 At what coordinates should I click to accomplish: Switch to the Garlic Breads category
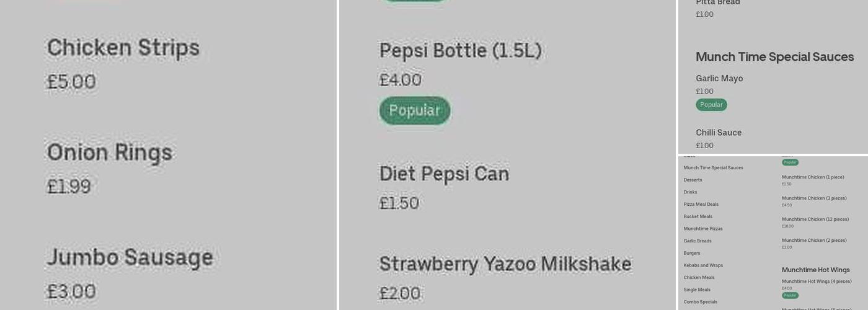tap(697, 241)
